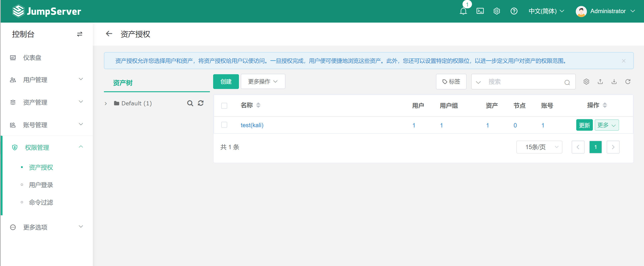Collapse the sidebar using switch icon
Screen dimensions: 644x266
click(x=79, y=34)
